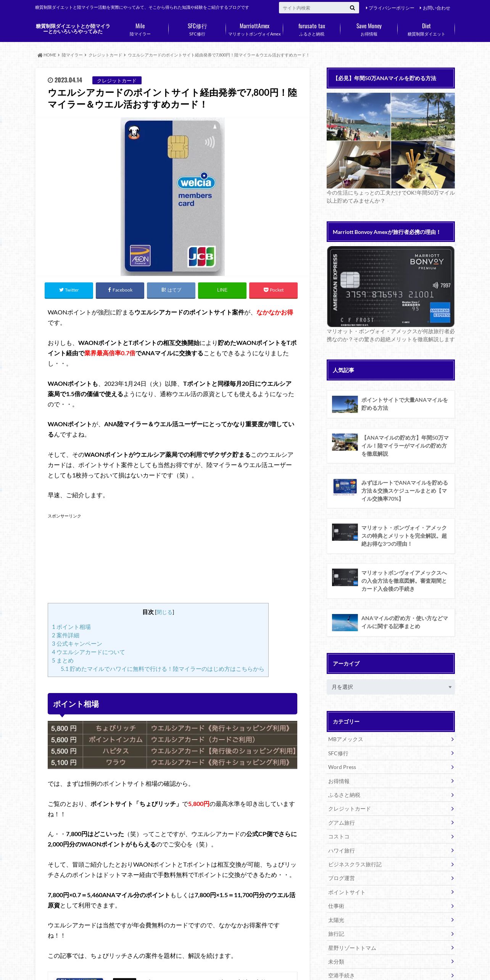Open the MarriottAmex menu item

(255, 29)
